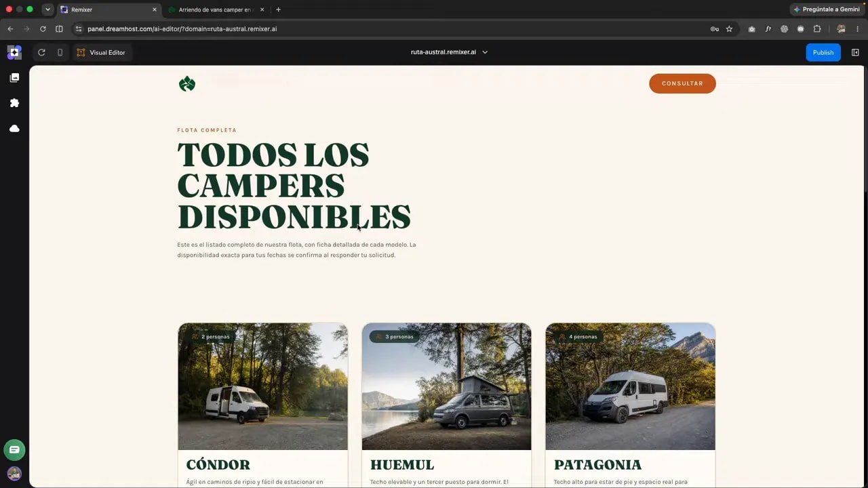The image size is (868, 488).
Task: Toggle the right side panel icon
Action: (x=855, y=52)
